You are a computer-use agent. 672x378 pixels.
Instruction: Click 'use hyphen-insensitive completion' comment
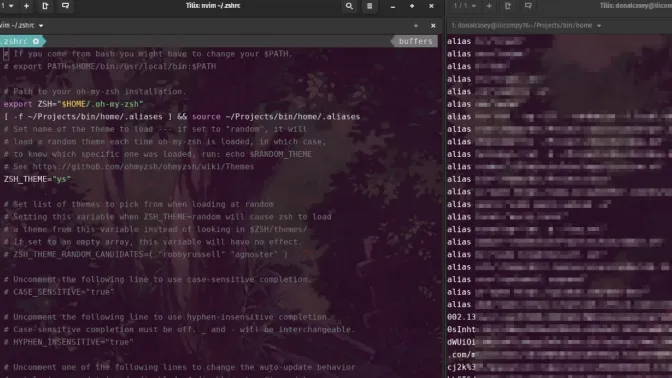[x=167, y=317]
